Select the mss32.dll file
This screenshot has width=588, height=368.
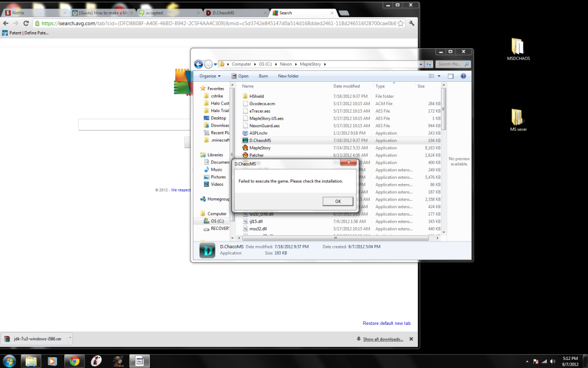coord(258,229)
